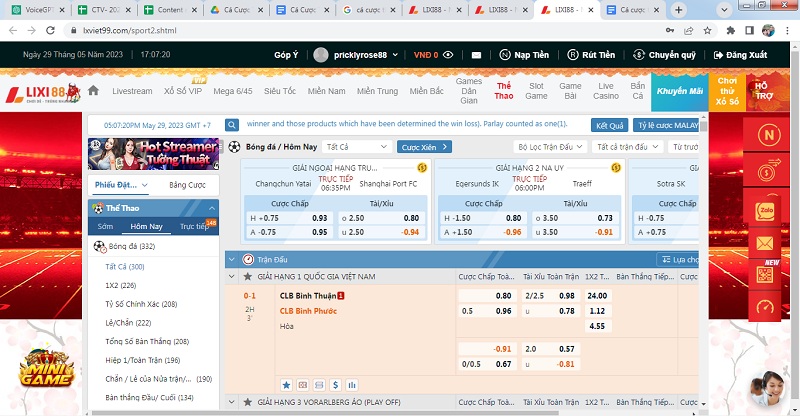This screenshot has width=800, height=416.
Task: Collapse the Thể Thao sidebar panel
Action: point(211,208)
